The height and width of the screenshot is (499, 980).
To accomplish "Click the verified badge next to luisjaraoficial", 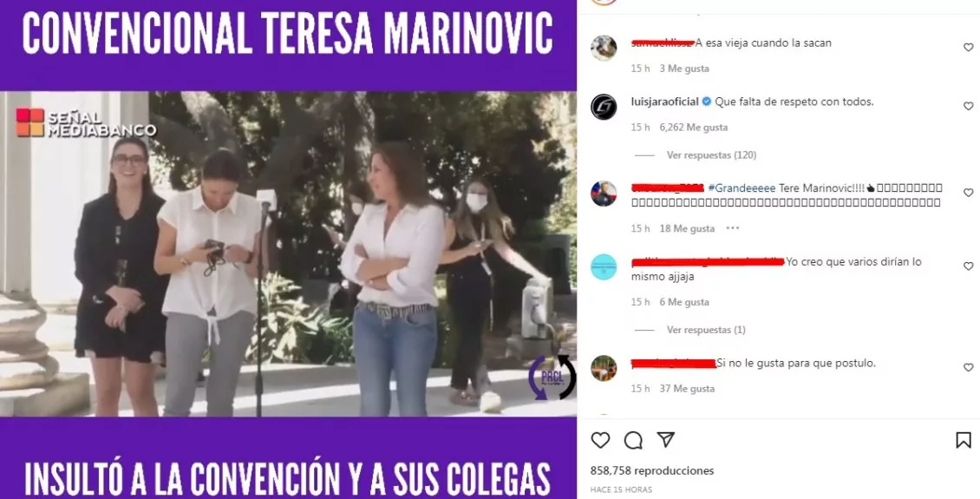I will point(706,102).
